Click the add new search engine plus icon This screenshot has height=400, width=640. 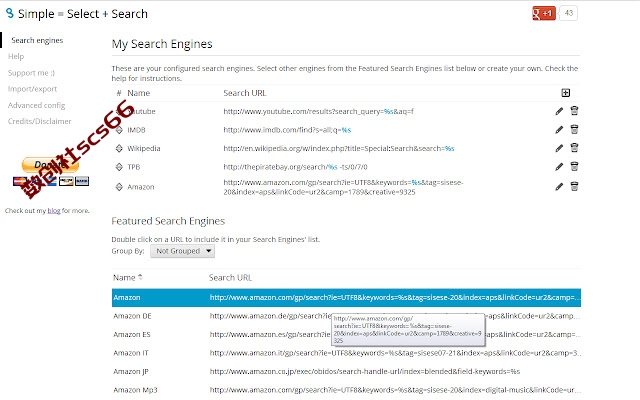point(566,93)
